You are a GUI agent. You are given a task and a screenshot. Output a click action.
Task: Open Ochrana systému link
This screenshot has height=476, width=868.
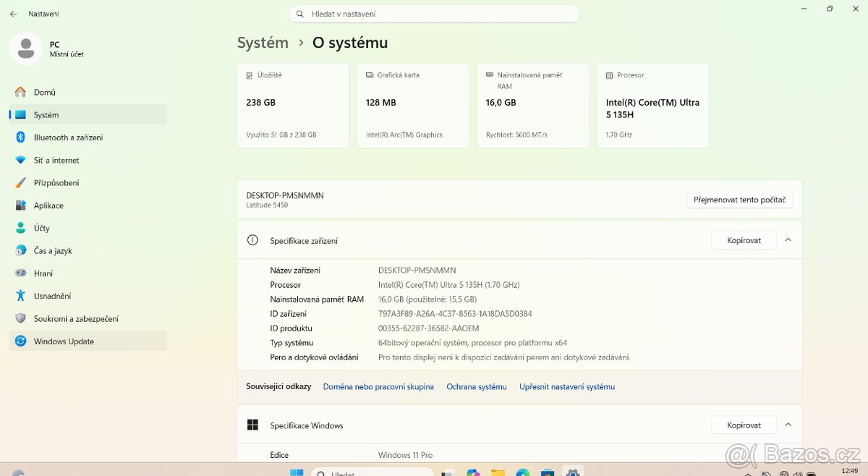click(x=476, y=386)
